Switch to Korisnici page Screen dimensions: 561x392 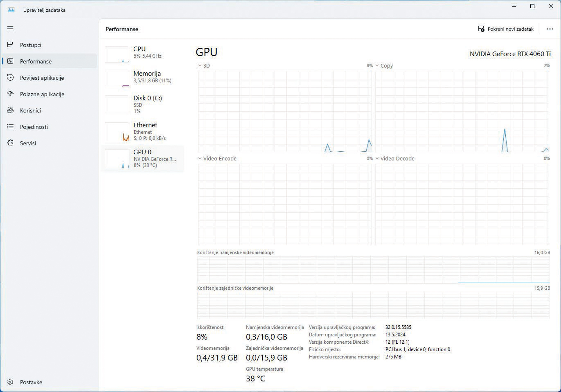[x=30, y=110]
